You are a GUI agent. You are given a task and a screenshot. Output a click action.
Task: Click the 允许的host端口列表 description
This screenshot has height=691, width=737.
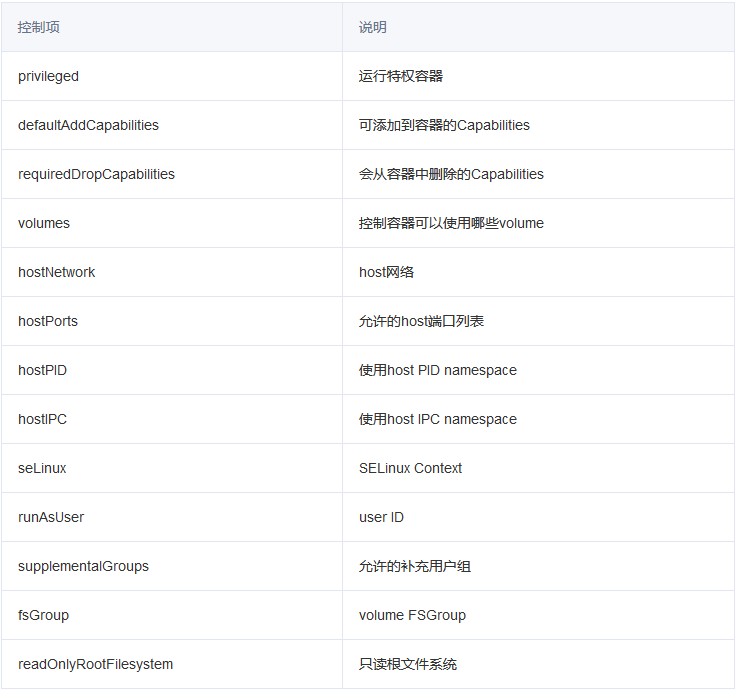coord(421,321)
